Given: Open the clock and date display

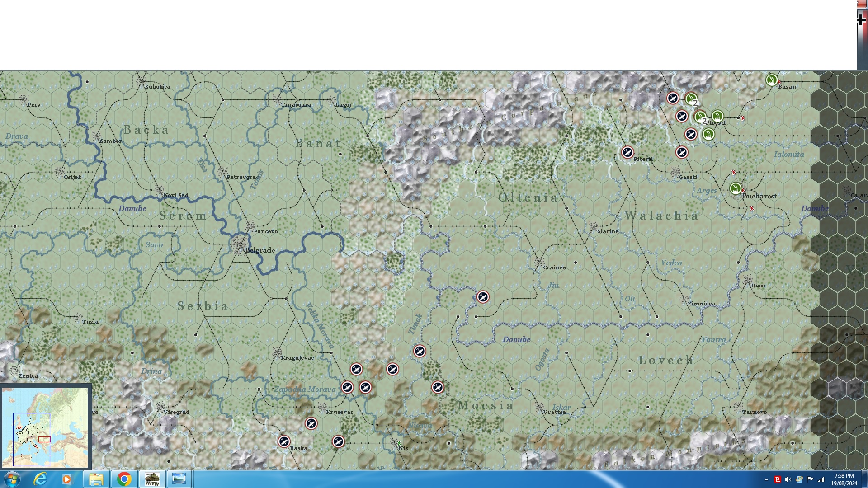Looking at the screenshot, I should (x=844, y=479).
